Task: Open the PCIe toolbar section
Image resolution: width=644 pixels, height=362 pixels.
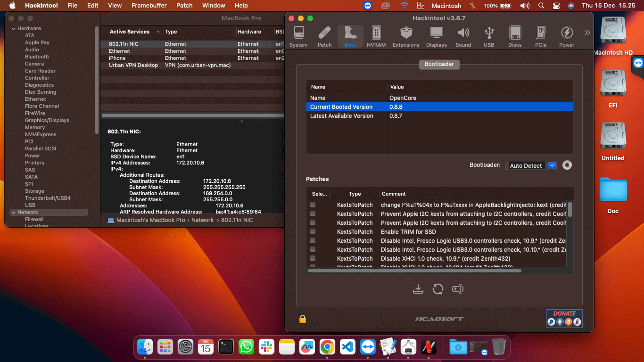Action: (541, 37)
